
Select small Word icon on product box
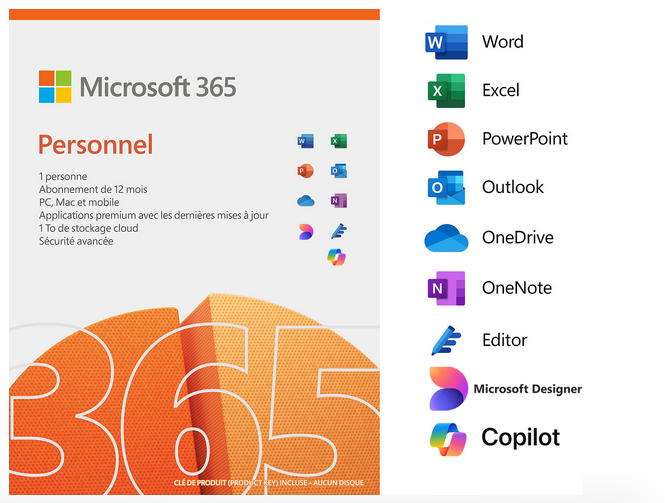tap(305, 141)
